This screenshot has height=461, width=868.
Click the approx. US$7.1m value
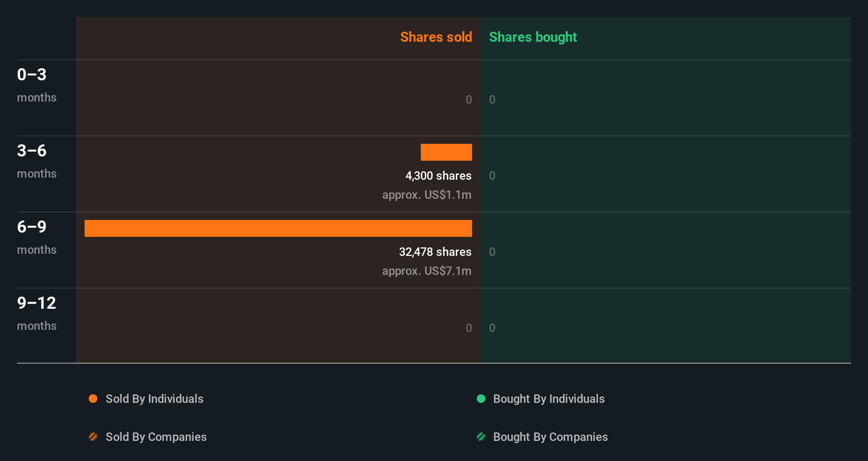427,271
